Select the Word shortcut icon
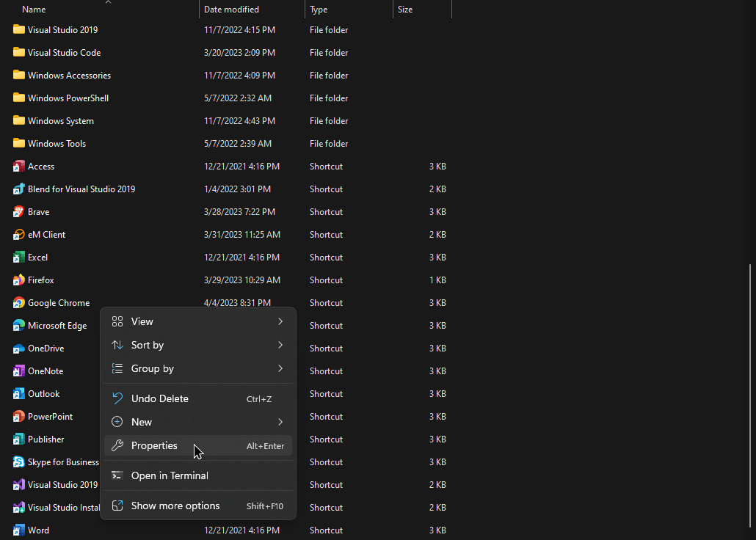The height and width of the screenshot is (540, 756). pyautogui.click(x=19, y=530)
